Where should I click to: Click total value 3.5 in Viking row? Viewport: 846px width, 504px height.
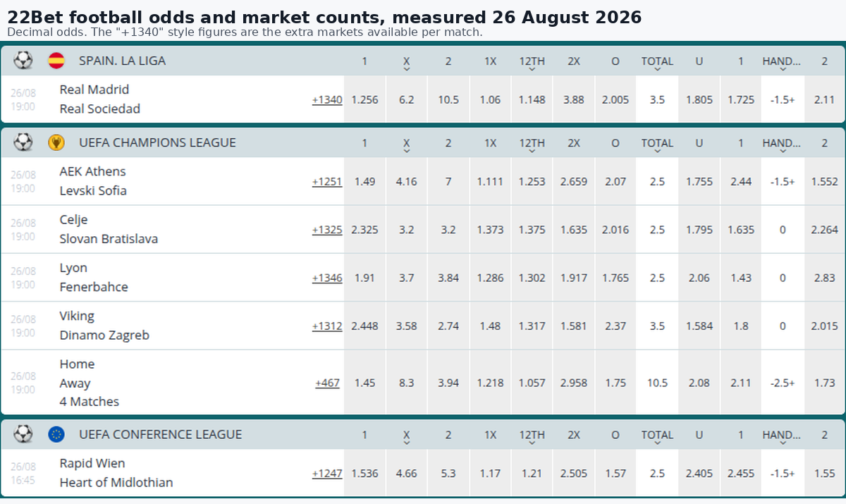[657, 326]
